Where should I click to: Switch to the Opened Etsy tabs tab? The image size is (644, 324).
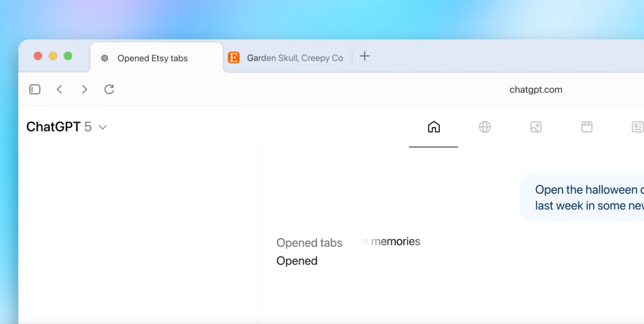[152, 58]
